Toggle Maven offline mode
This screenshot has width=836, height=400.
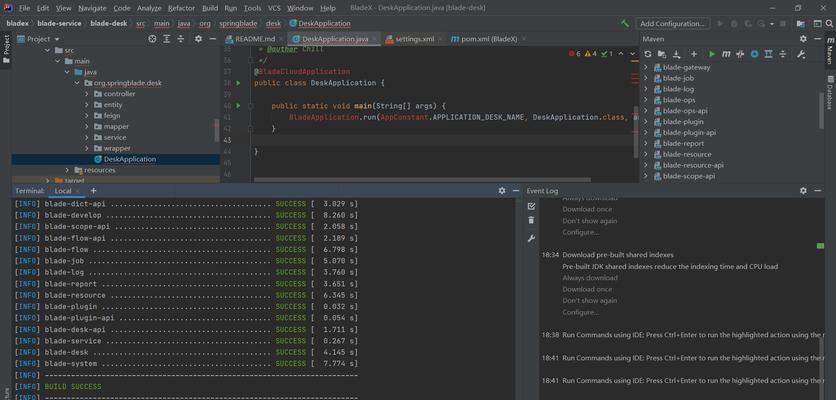(x=740, y=54)
